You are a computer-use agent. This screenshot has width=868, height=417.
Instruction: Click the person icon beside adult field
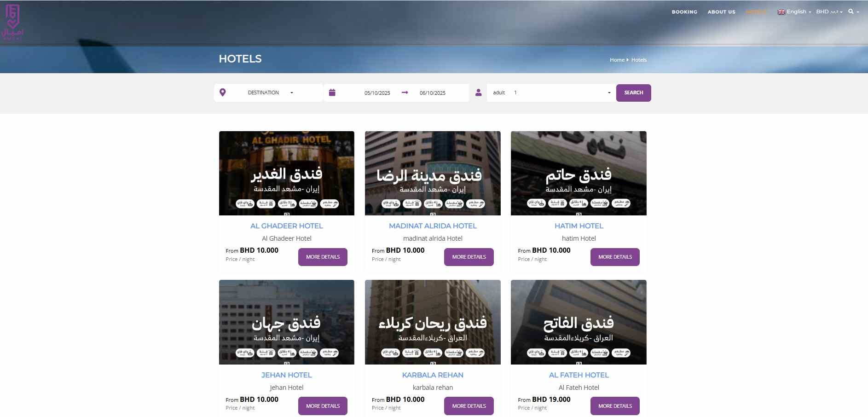[x=479, y=93]
